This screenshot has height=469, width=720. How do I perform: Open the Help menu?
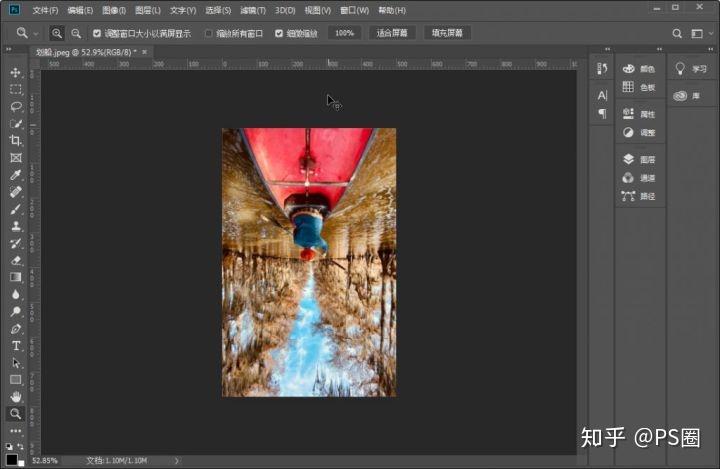(392, 10)
